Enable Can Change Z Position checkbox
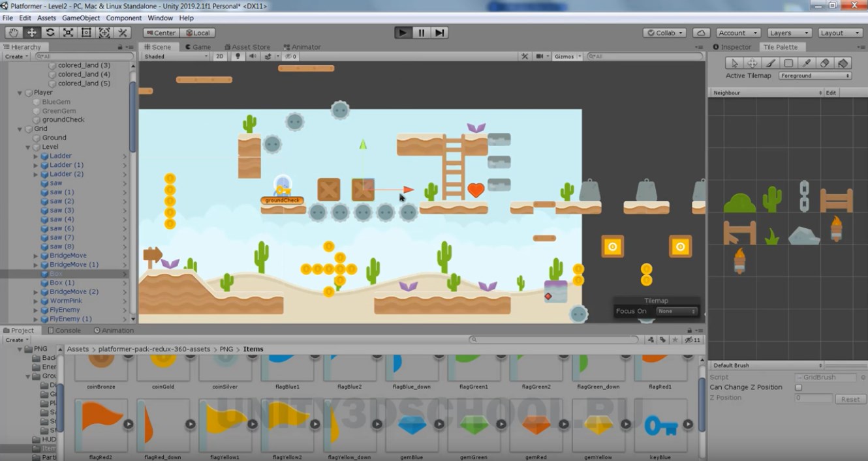Image resolution: width=868 pixels, height=461 pixels. point(798,387)
